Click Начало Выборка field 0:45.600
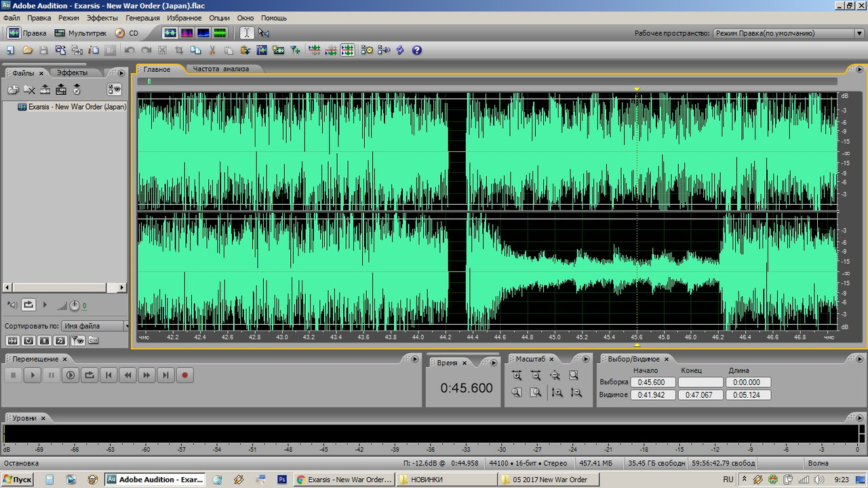 point(653,382)
